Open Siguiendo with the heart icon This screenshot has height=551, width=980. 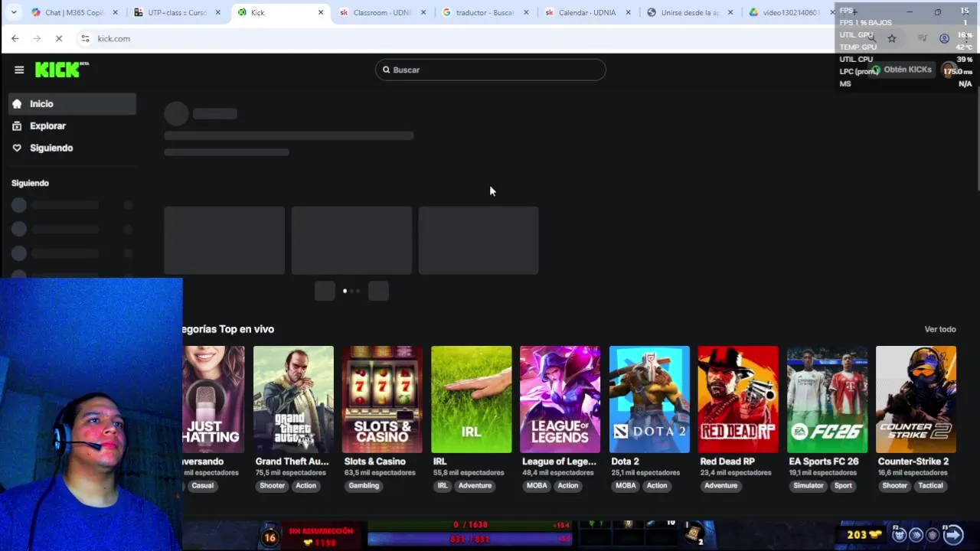[72, 148]
